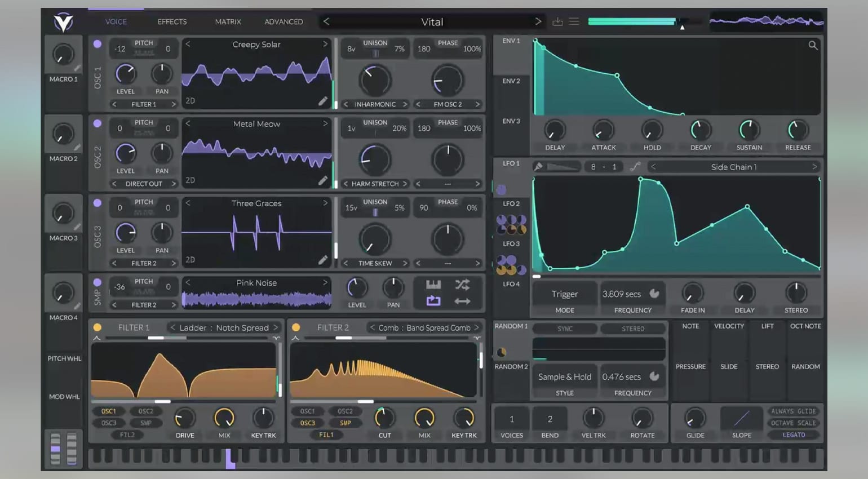Click the Macro 4 edit pencil icon

77,307
